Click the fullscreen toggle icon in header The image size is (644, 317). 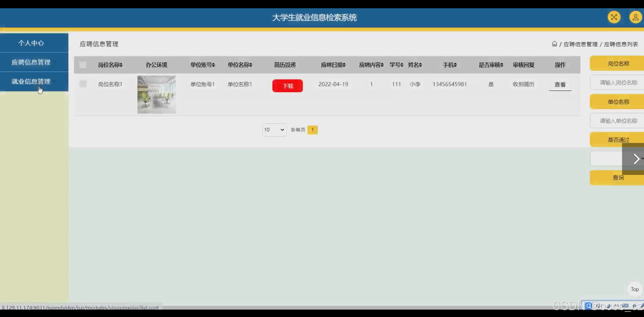tap(614, 17)
